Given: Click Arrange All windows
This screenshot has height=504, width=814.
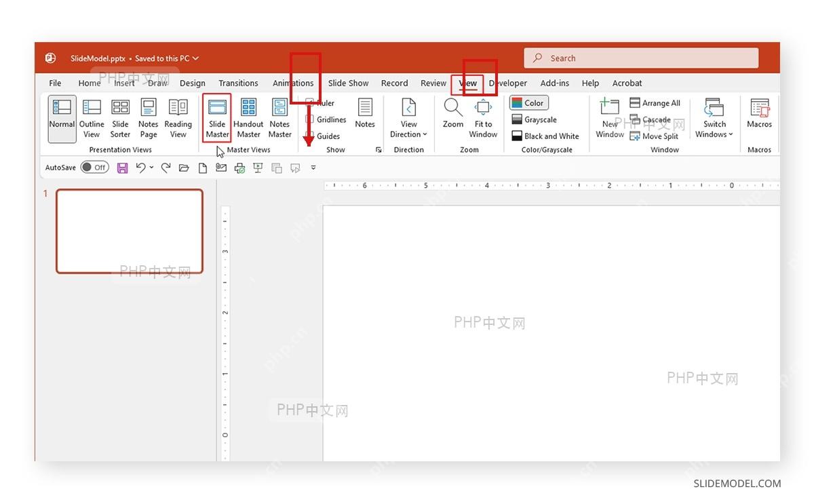Looking at the screenshot, I should point(655,103).
